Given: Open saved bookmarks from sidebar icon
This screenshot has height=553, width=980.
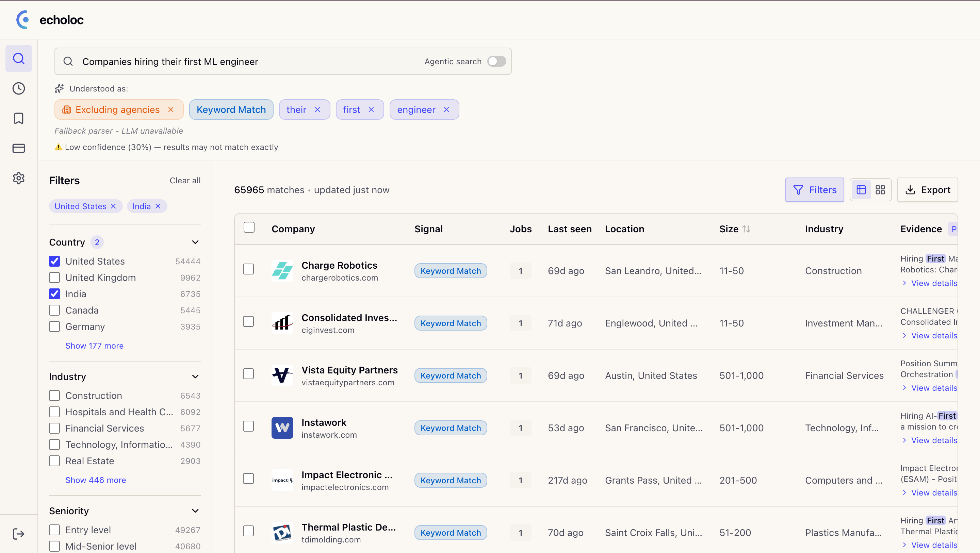Looking at the screenshot, I should (x=19, y=118).
